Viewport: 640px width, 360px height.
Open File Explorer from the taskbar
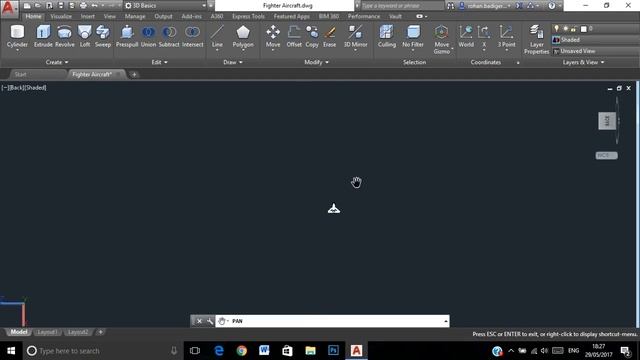pos(310,351)
